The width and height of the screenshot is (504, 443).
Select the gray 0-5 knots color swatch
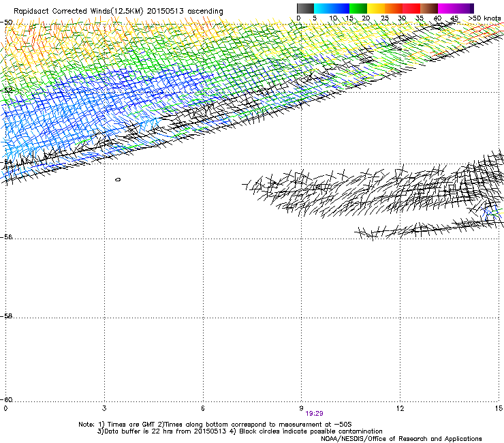(x=305, y=8)
